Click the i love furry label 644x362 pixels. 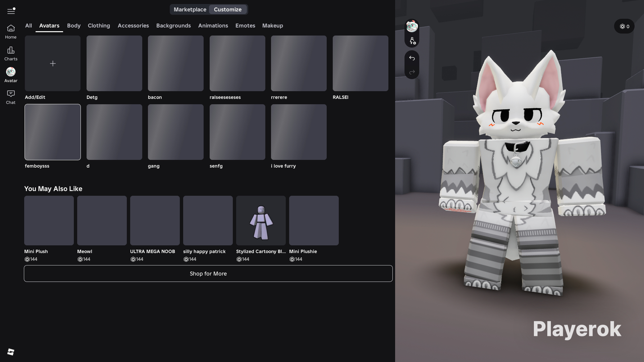pos(284,166)
